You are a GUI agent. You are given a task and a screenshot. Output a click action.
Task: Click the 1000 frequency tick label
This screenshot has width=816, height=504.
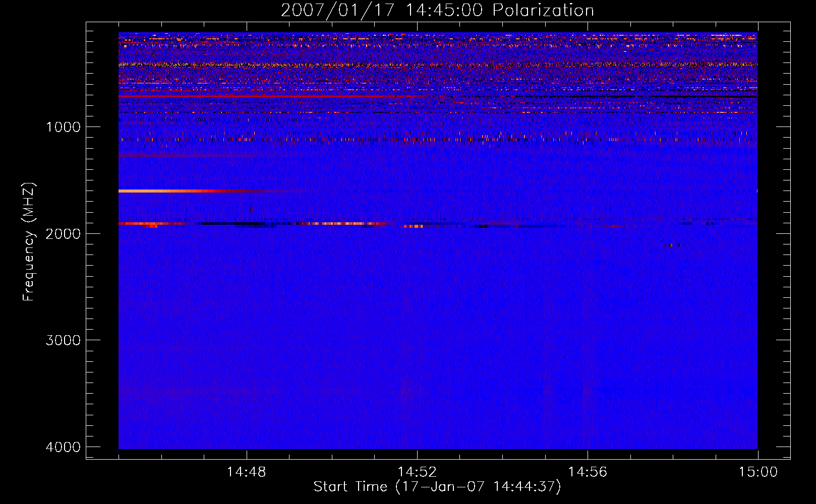63,127
